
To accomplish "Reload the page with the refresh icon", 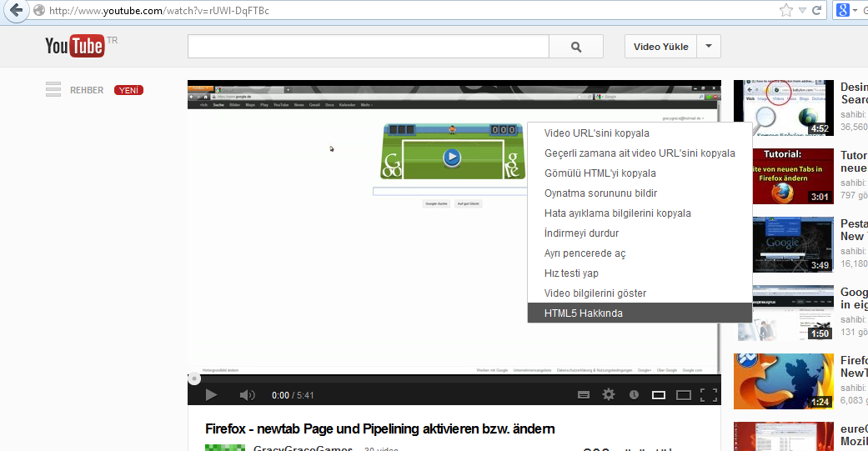I will [x=816, y=10].
